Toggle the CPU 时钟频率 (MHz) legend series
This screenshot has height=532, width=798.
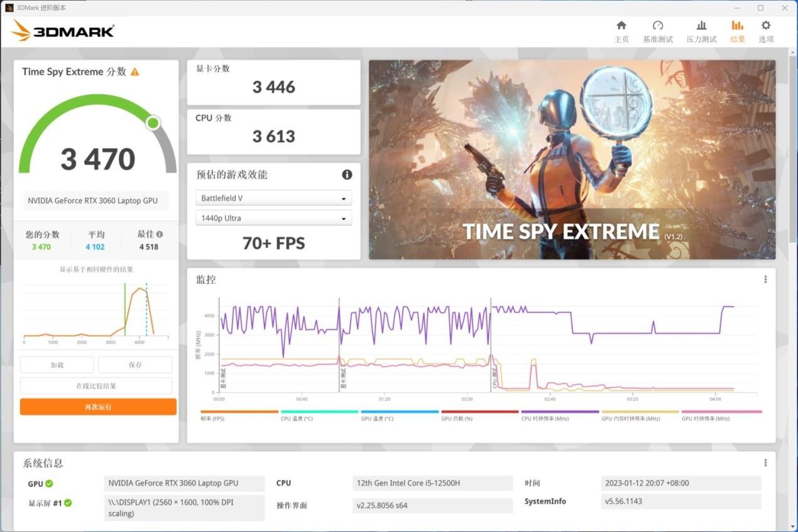coord(560,416)
